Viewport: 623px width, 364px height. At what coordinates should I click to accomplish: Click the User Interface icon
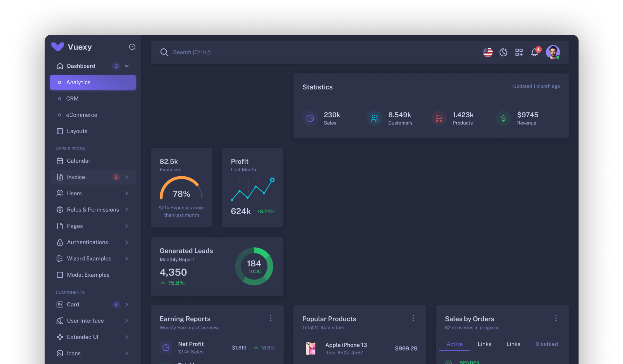point(60,321)
